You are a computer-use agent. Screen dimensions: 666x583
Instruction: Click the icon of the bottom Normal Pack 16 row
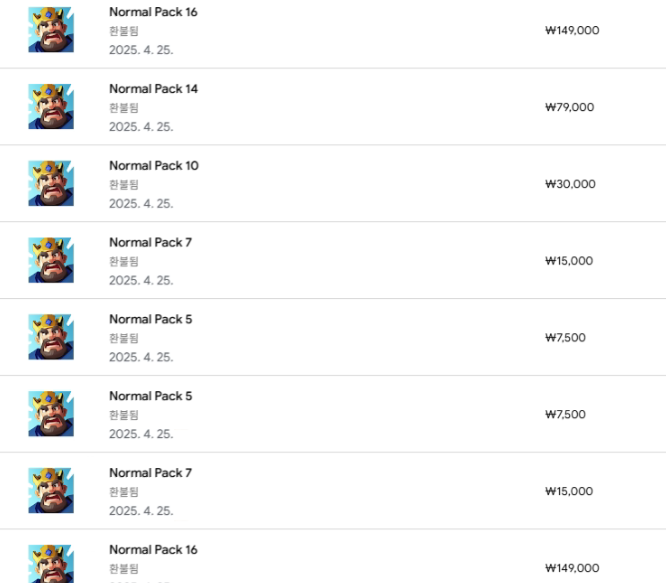point(50,564)
